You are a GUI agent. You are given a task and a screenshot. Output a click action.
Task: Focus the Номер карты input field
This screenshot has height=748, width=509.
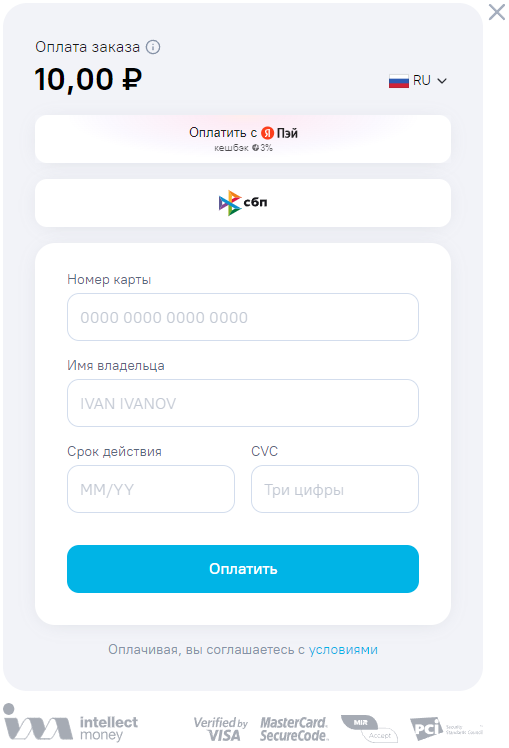point(243,317)
